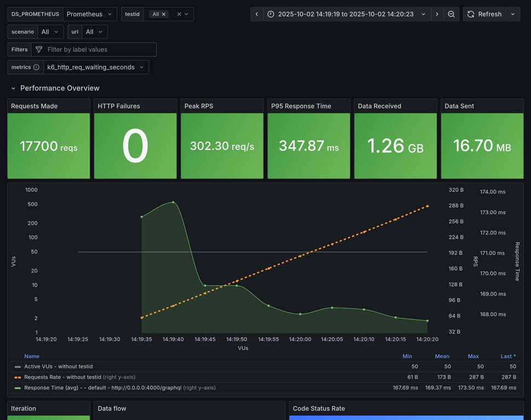The image size is (531, 420).
Task: Open the P95 Response Time panel title
Action: point(301,106)
